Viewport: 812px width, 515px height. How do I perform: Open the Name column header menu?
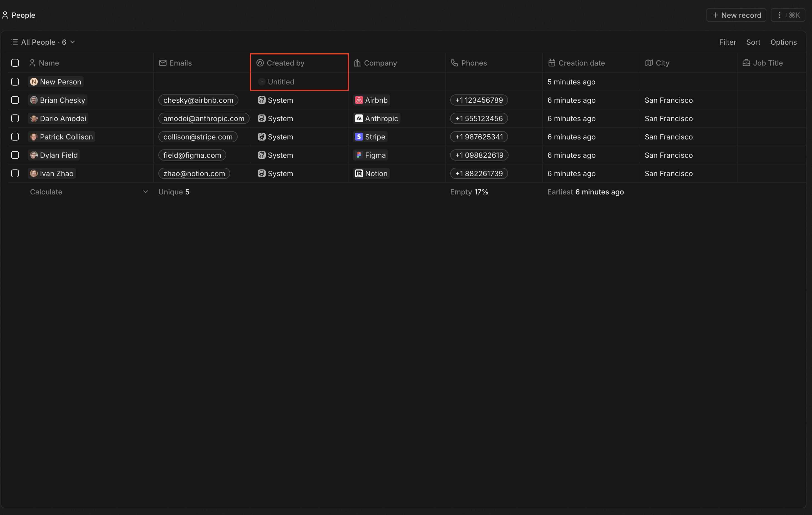click(89, 63)
